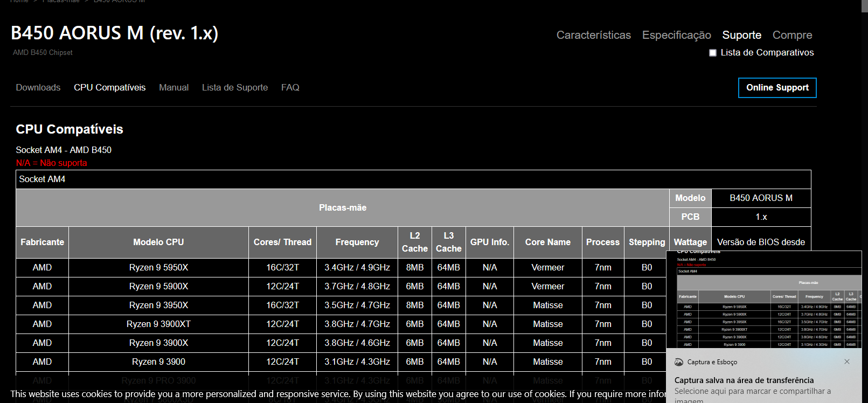Open the Compre section

[x=792, y=35]
